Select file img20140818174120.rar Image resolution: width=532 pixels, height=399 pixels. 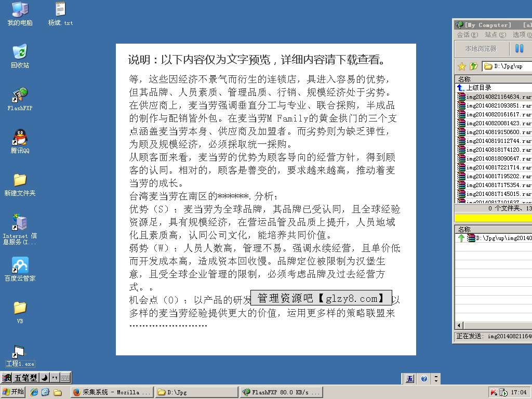click(x=494, y=150)
